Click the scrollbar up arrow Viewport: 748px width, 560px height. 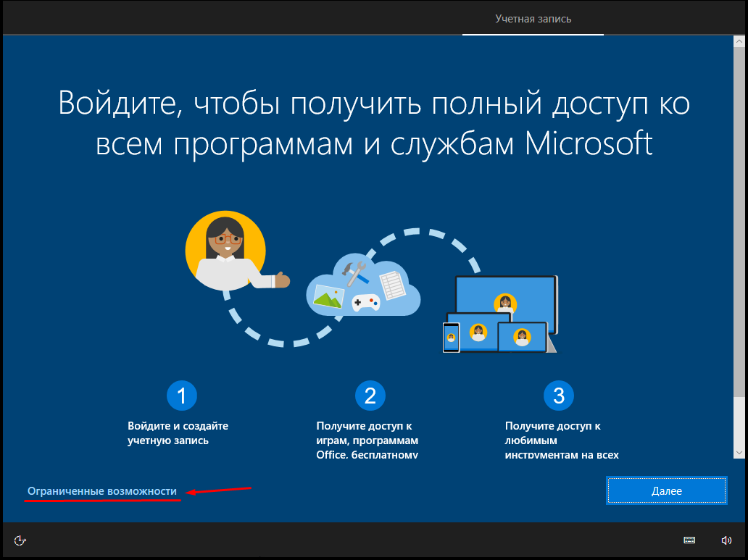click(739, 41)
